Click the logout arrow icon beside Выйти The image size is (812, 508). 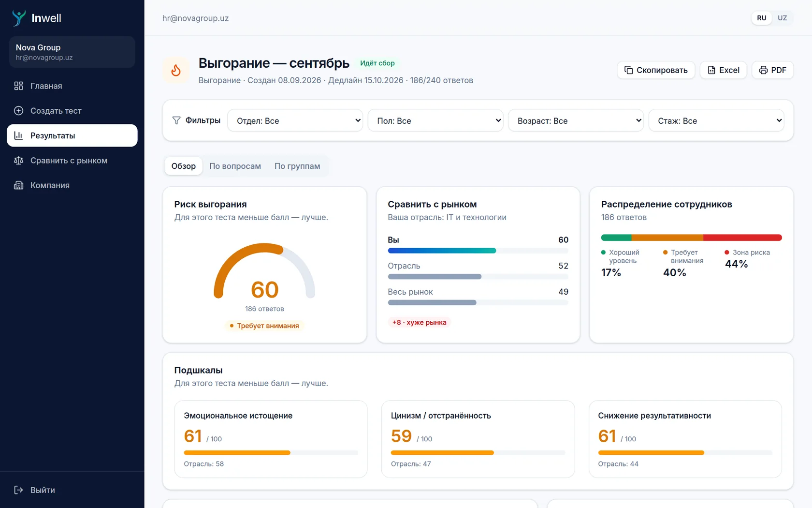[18, 490]
